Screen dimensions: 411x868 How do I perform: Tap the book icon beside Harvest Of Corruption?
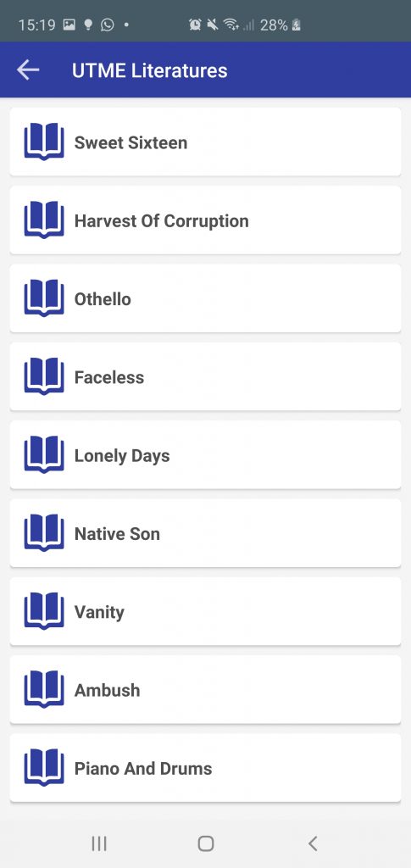(x=44, y=220)
